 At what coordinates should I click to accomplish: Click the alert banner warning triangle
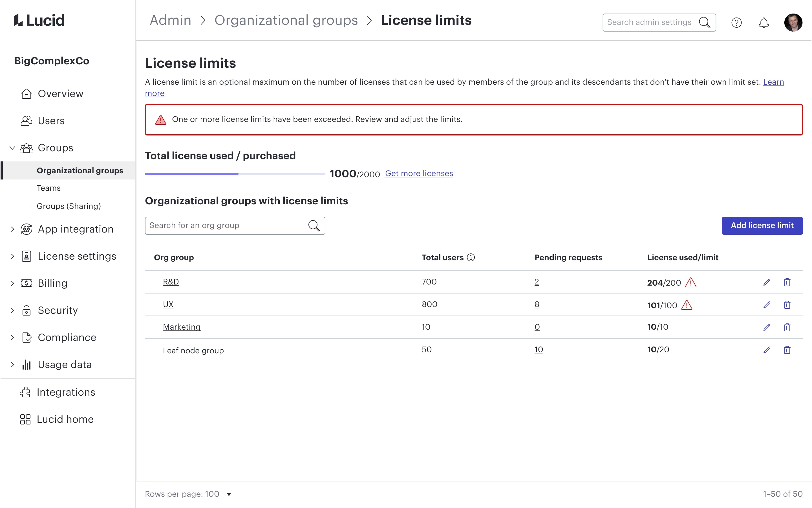[161, 120]
